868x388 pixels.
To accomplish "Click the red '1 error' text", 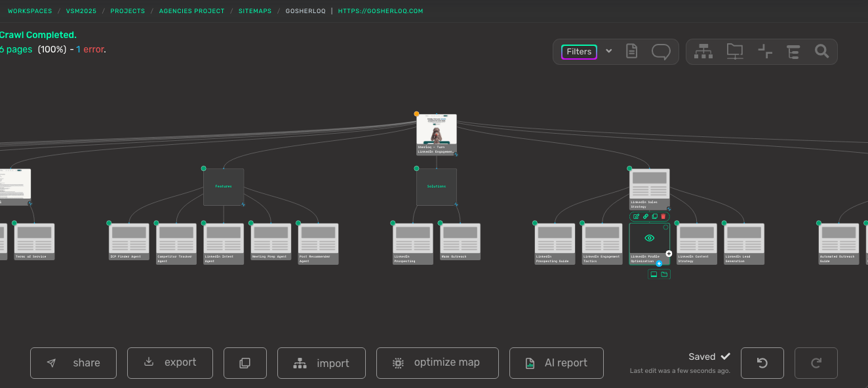I will tap(90, 49).
